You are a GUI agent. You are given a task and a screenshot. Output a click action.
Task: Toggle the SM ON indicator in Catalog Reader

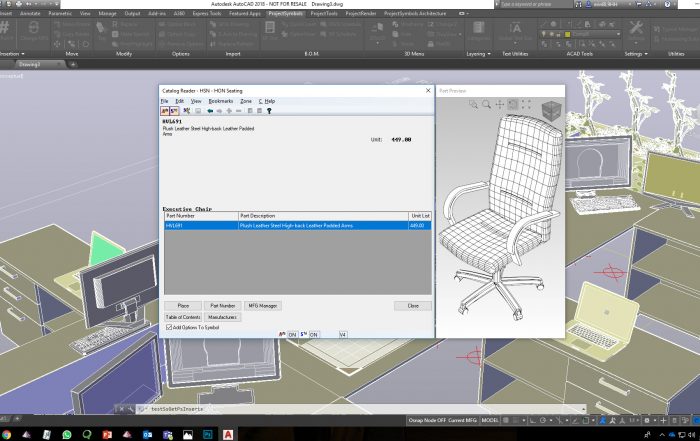point(313,334)
